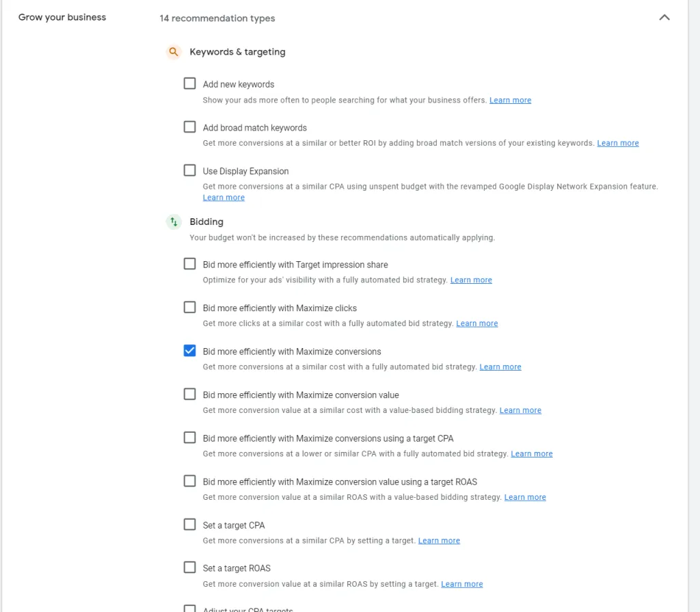Viewport: 700px width, 612px height.
Task: Enable Target impression share bidding checkbox
Action: click(x=189, y=264)
